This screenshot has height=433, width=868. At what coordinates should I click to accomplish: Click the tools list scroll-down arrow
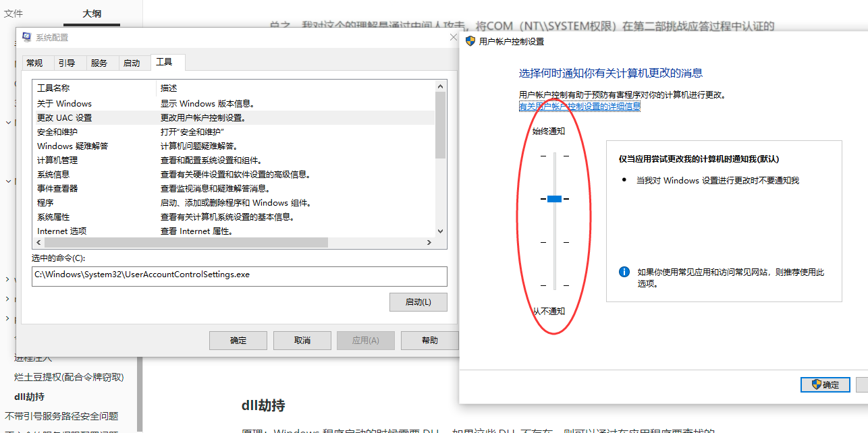pos(441,231)
